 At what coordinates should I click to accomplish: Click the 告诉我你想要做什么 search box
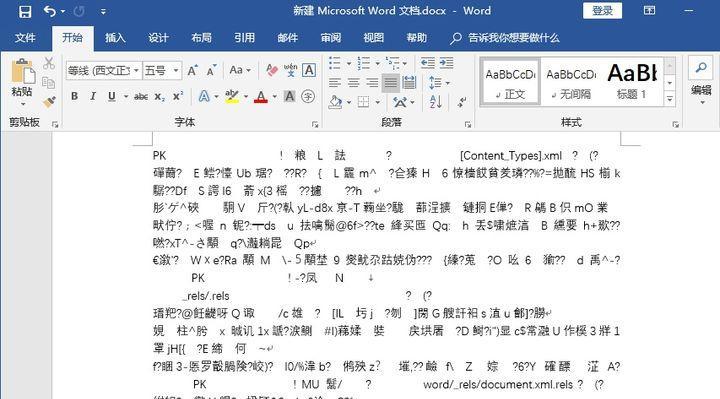pos(505,38)
